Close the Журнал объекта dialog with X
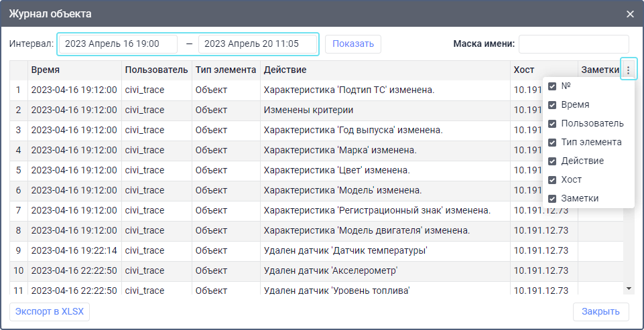 click(630, 13)
